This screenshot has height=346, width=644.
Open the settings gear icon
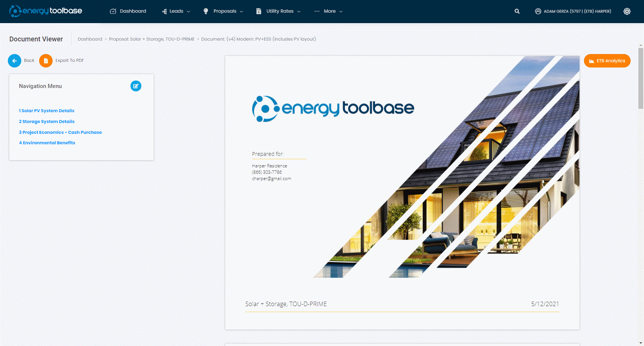pyautogui.click(x=627, y=11)
